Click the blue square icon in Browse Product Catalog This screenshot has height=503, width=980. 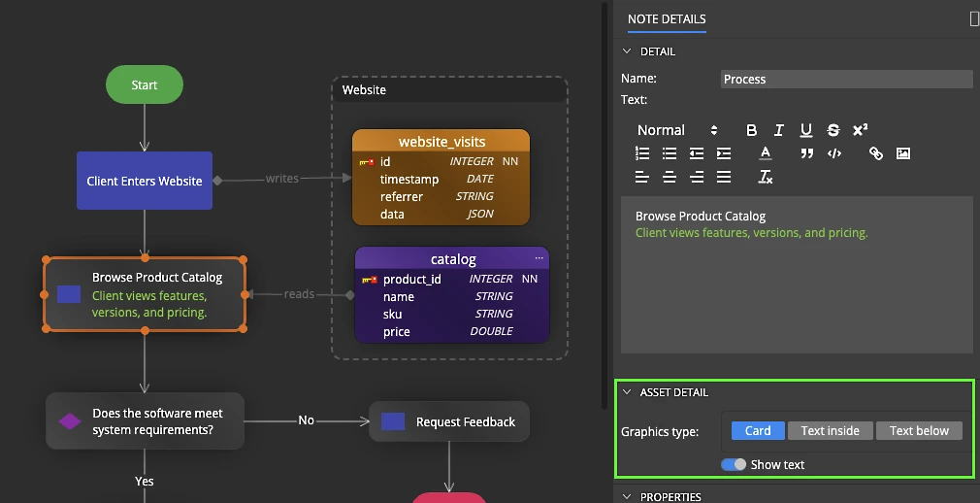(x=69, y=294)
